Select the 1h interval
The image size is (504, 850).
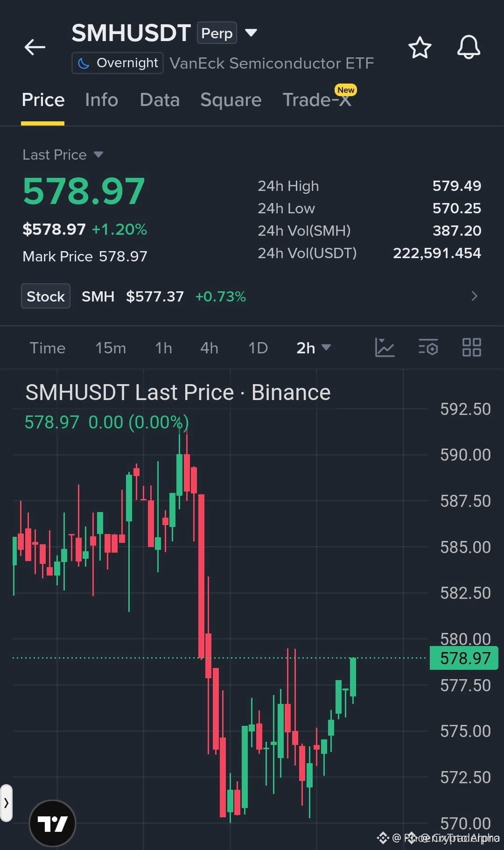pyautogui.click(x=163, y=348)
